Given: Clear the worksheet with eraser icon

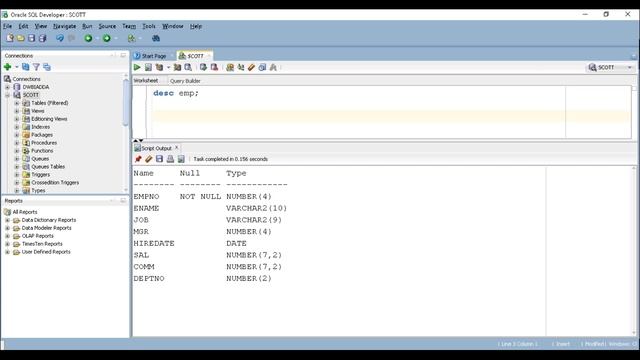Looking at the screenshot, I should coord(251,67).
